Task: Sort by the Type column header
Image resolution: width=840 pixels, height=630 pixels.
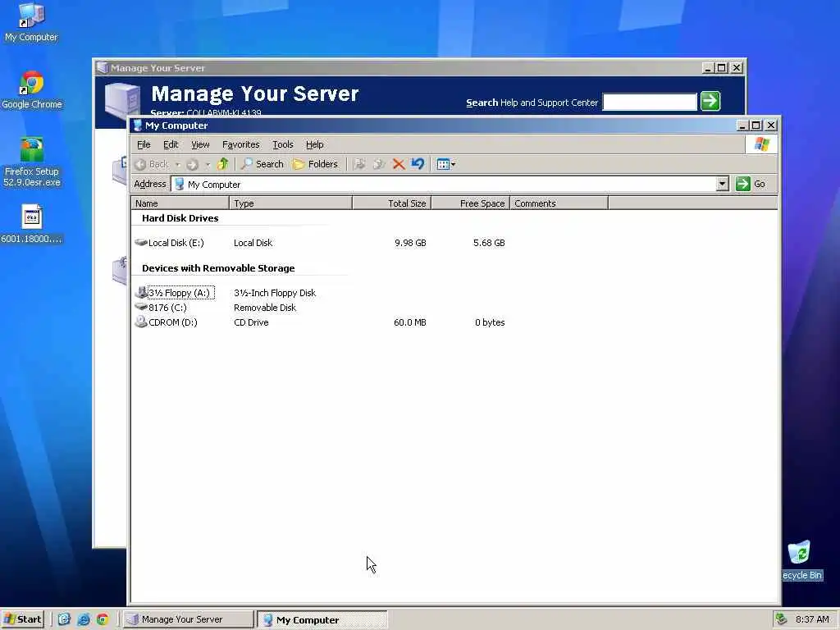Action: (291, 203)
